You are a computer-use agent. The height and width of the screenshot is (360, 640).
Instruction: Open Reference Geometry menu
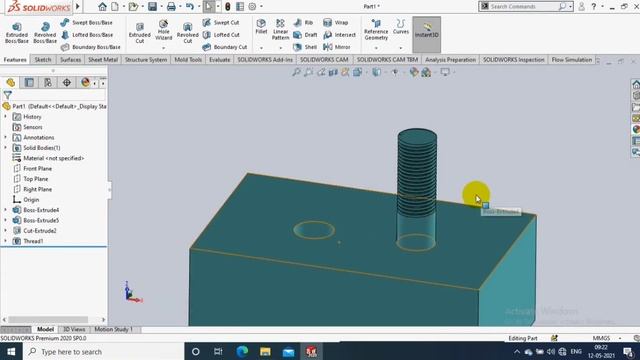pyautogui.click(x=376, y=29)
